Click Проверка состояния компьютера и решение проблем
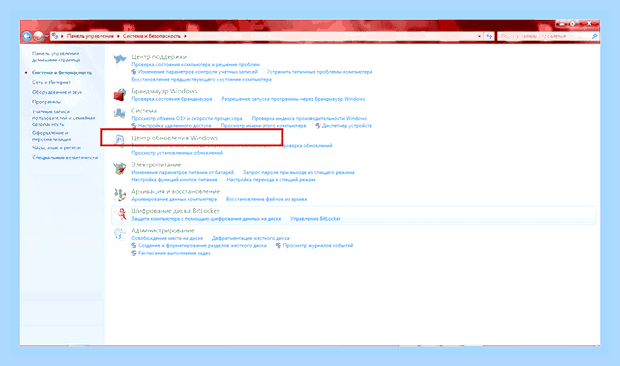 click(196, 64)
